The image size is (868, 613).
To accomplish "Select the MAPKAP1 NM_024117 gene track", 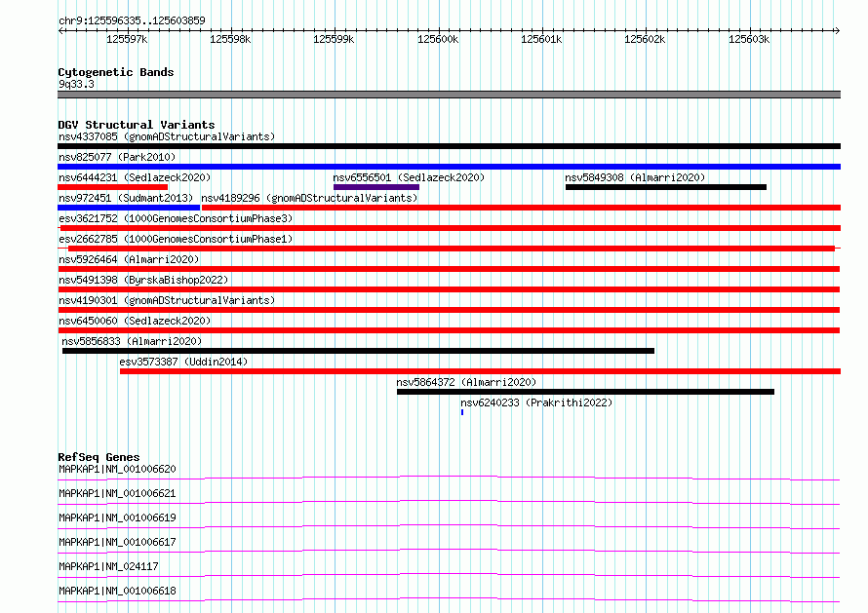I will click(449, 575).
